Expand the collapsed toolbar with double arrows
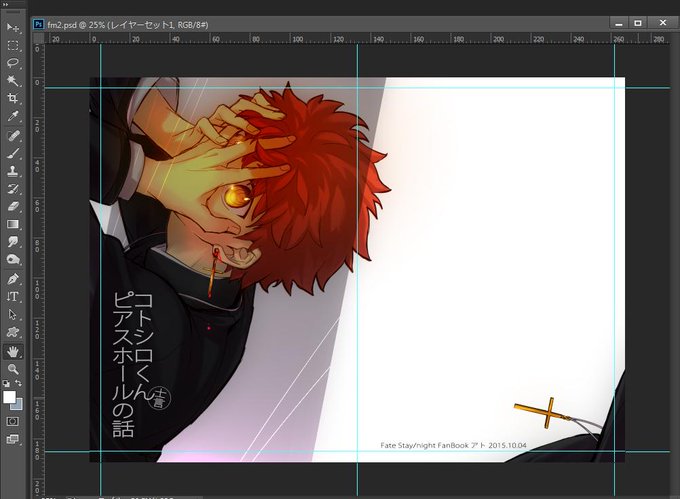The width and height of the screenshot is (680, 499). 6,4
